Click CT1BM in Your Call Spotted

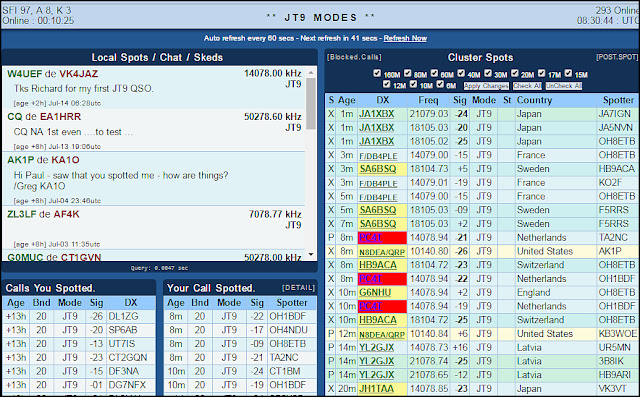[x=284, y=372]
